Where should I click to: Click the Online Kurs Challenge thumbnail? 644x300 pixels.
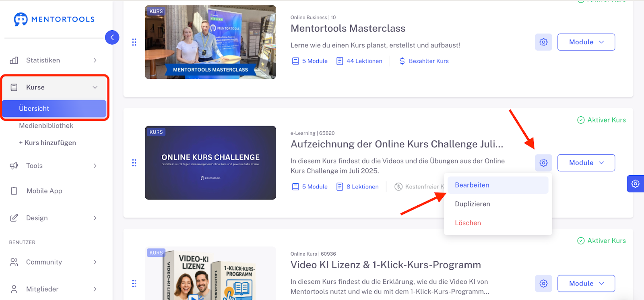coord(211,163)
